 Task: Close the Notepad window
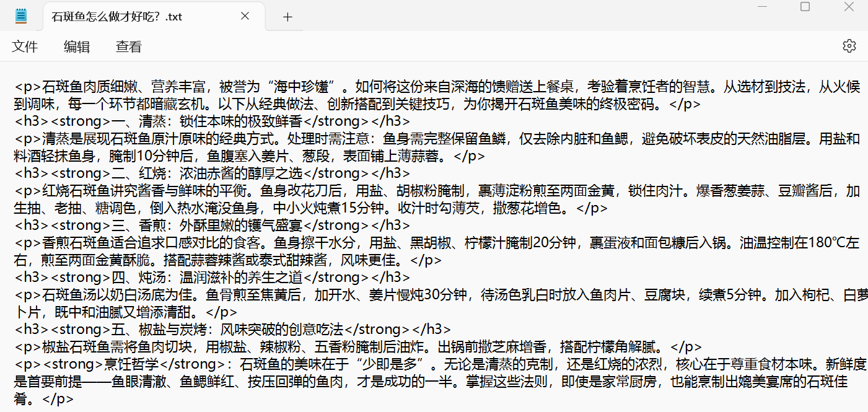pyautogui.click(x=849, y=7)
